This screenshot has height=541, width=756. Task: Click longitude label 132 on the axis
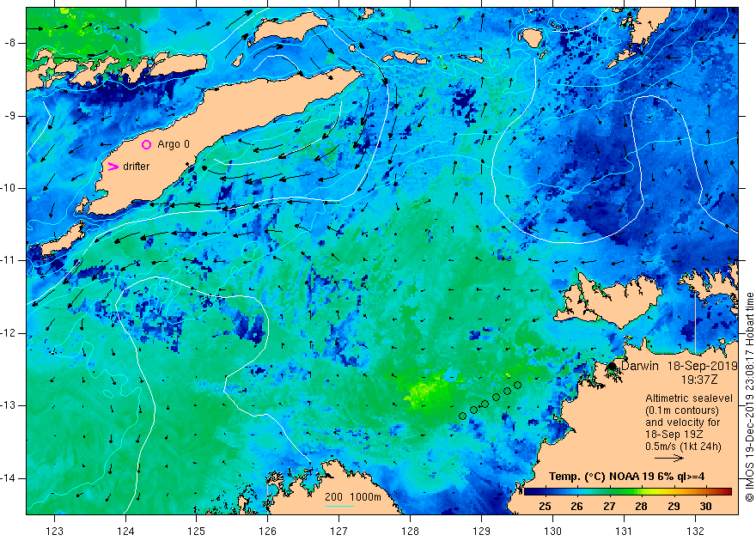695,531
